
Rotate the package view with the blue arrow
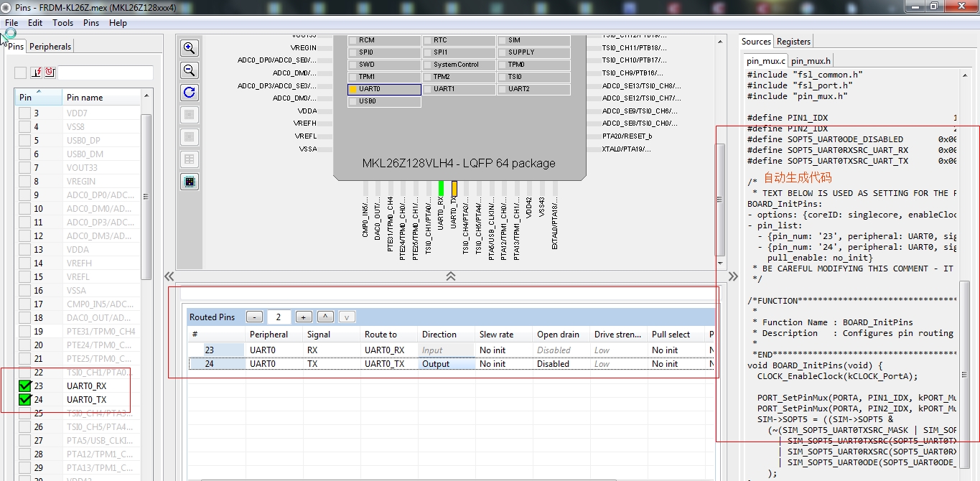[x=190, y=93]
